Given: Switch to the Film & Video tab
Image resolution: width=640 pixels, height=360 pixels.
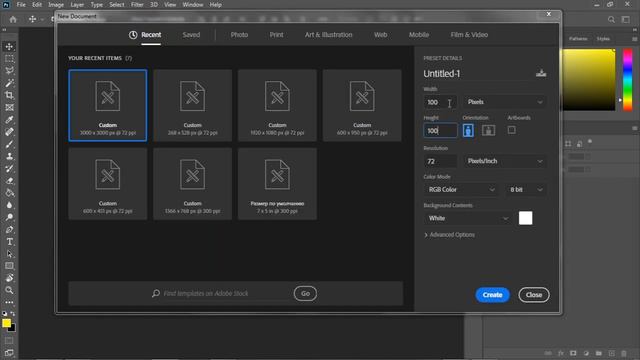Looking at the screenshot, I should click(469, 35).
